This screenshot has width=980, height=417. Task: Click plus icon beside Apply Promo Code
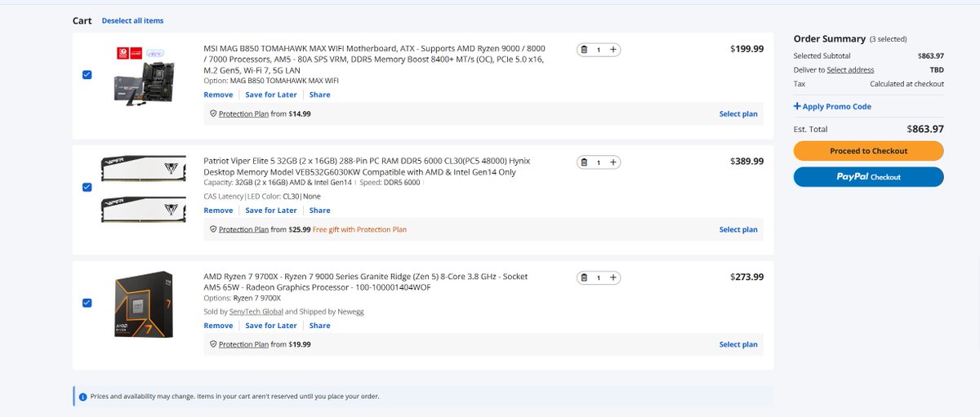pyautogui.click(x=797, y=107)
